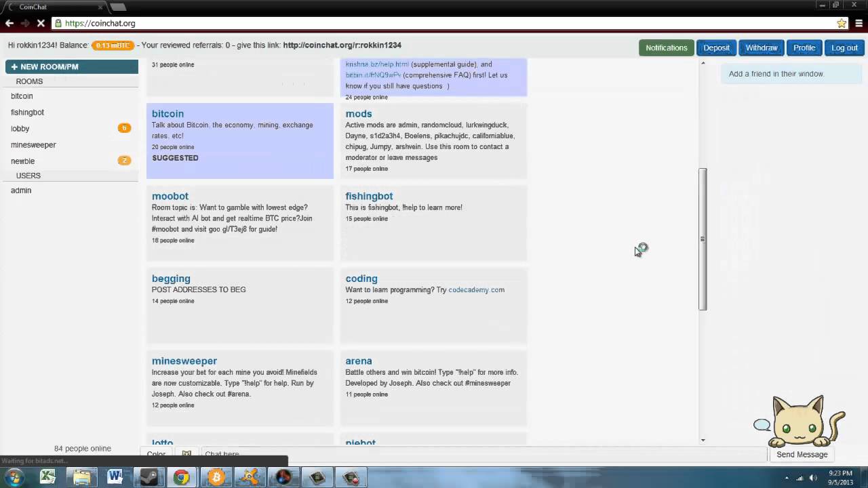The image size is (868, 488).
Task: Open the Notifications button
Action: click(666, 47)
